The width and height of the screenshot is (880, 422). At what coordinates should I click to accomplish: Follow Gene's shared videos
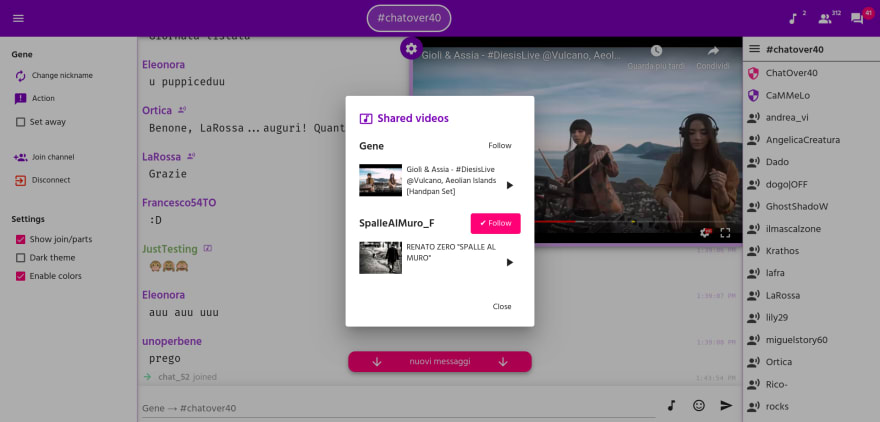(499, 145)
